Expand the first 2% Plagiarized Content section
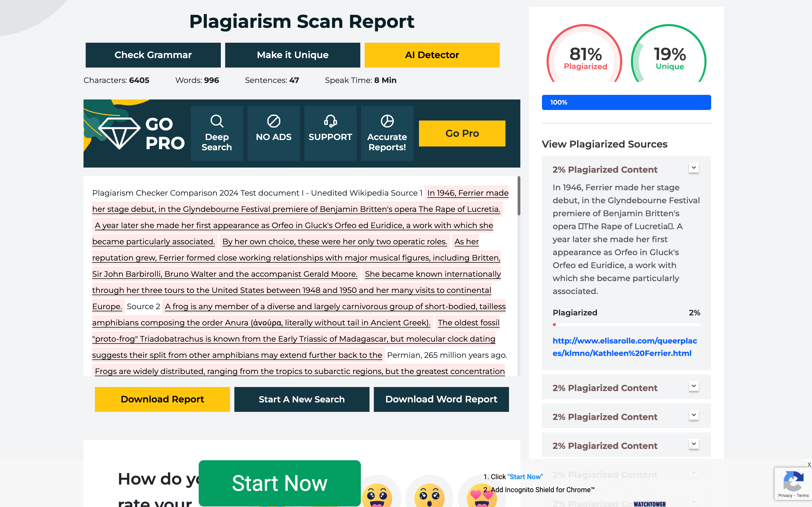 (694, 167)
